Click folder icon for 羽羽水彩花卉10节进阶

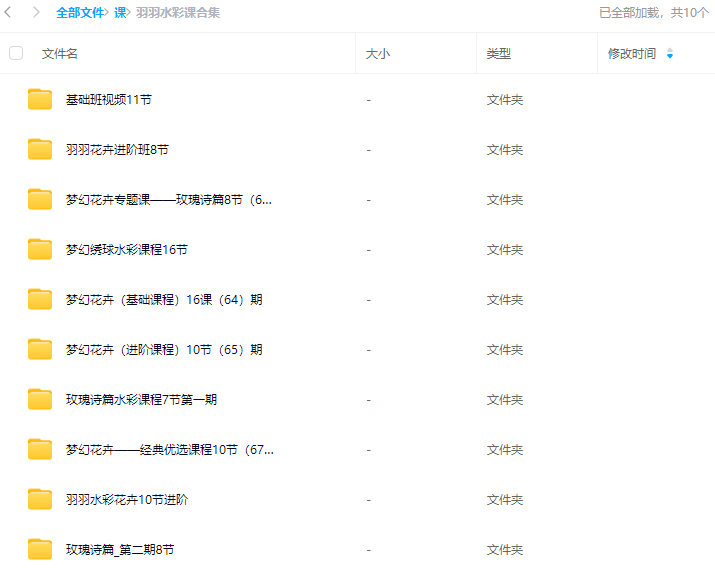[40, 500]
